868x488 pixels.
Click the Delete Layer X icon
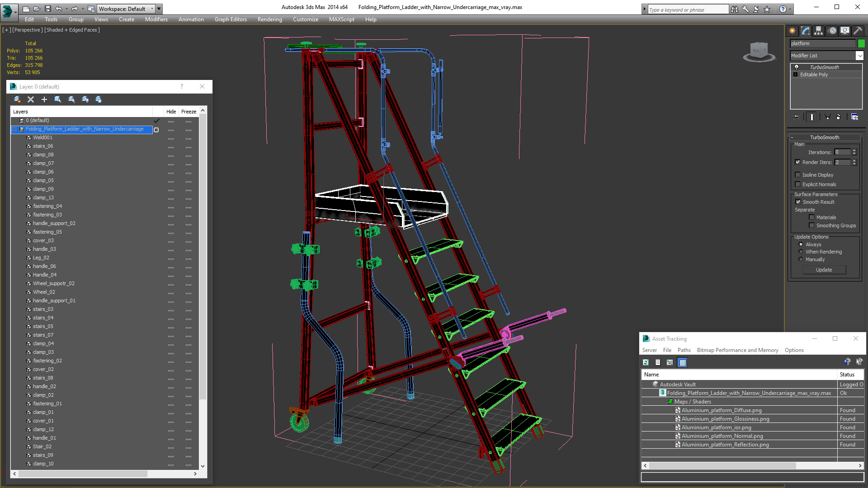click(31, 99)
